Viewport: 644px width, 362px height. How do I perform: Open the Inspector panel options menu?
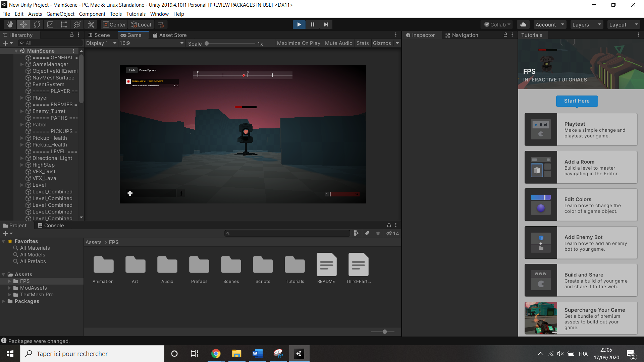coord(512,35)
